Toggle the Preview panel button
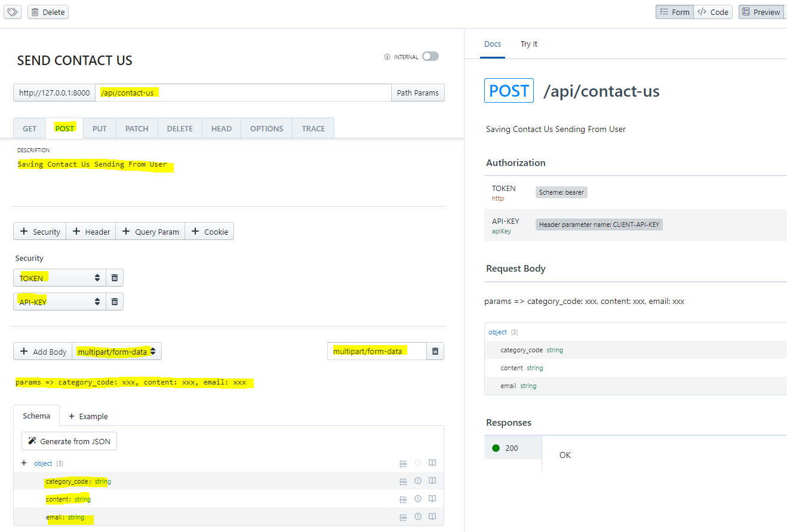The image size is (787, 532). click(x=761, y=12)
